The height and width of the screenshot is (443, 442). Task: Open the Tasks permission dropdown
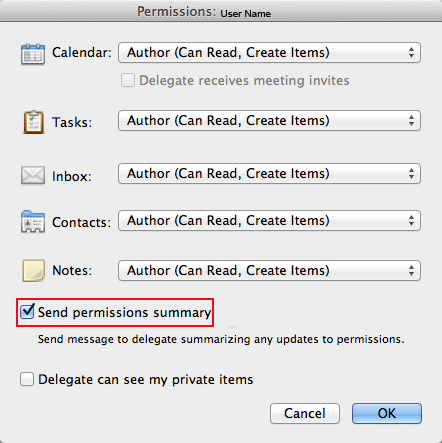(269, 121)
